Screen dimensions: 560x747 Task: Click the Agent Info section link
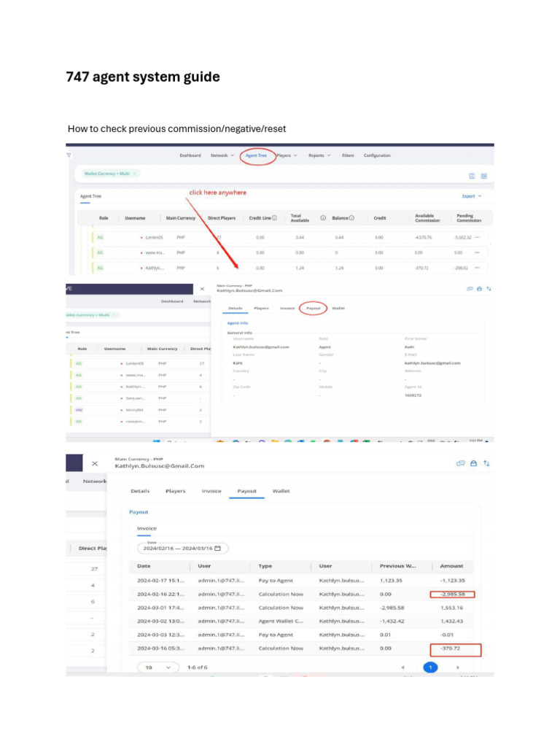(x=238, y=323)
